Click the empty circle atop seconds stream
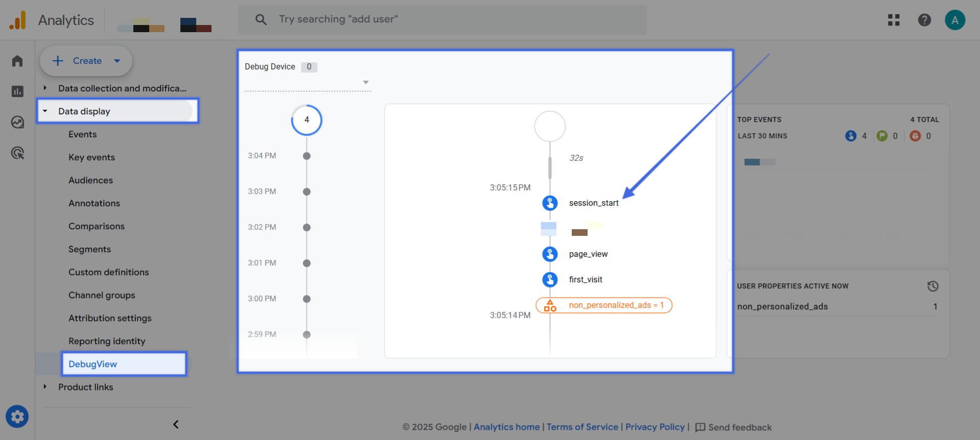The height and width of the screenshot is (440, 980). [550, 126]
